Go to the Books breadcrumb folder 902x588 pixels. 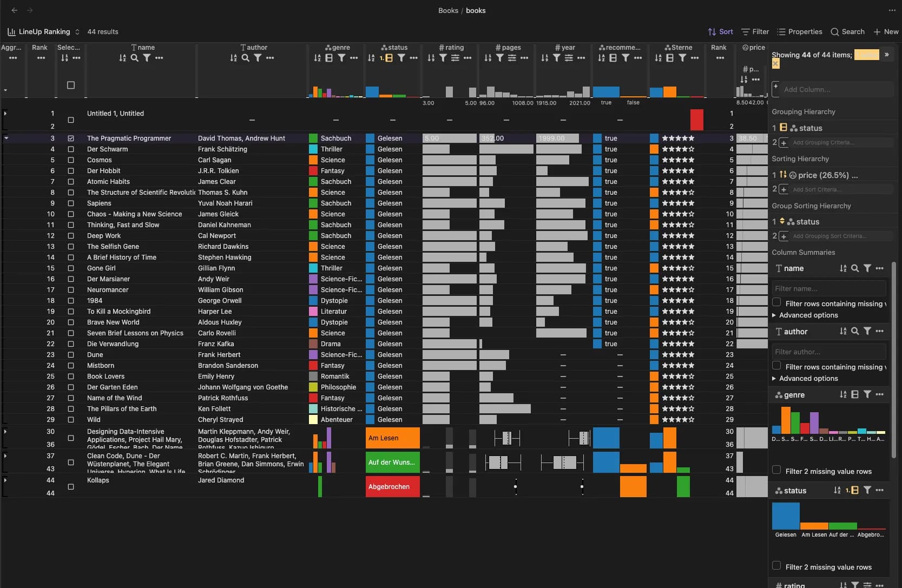coord(448,10)
